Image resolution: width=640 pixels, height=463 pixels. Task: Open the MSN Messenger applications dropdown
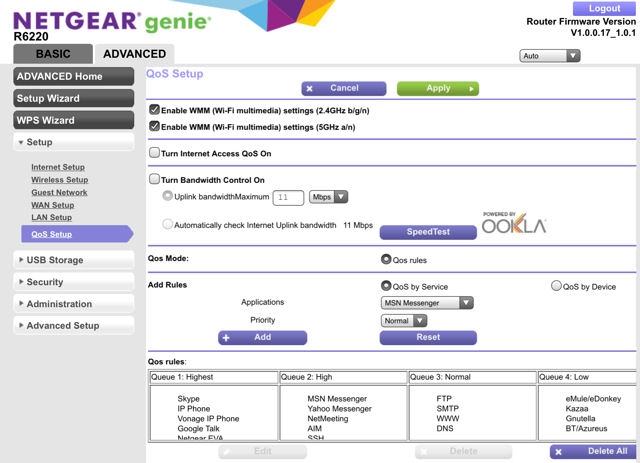click(427, 303)
